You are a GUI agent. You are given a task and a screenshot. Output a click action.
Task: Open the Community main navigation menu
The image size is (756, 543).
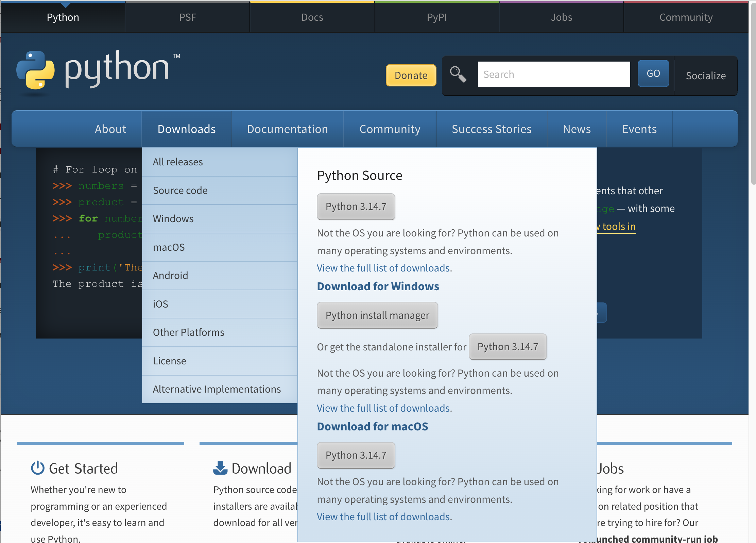pyautogui.click(x=390, y=129)
